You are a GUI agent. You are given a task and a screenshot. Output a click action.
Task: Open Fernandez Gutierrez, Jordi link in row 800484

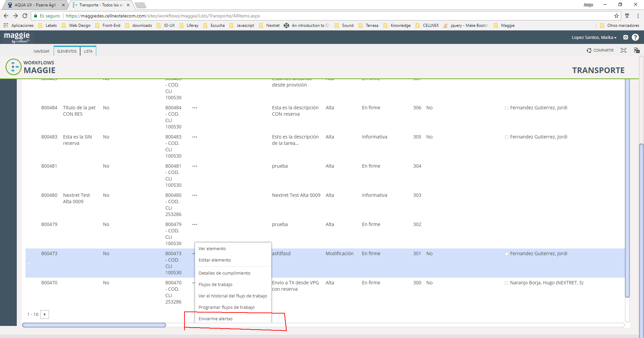539,108
